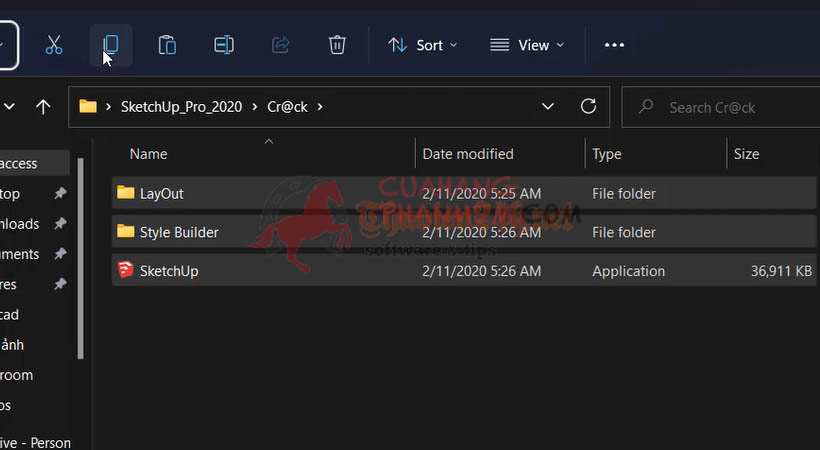
Task: Refresh the Cr@ck folder view
Action: tap(588, 106)
